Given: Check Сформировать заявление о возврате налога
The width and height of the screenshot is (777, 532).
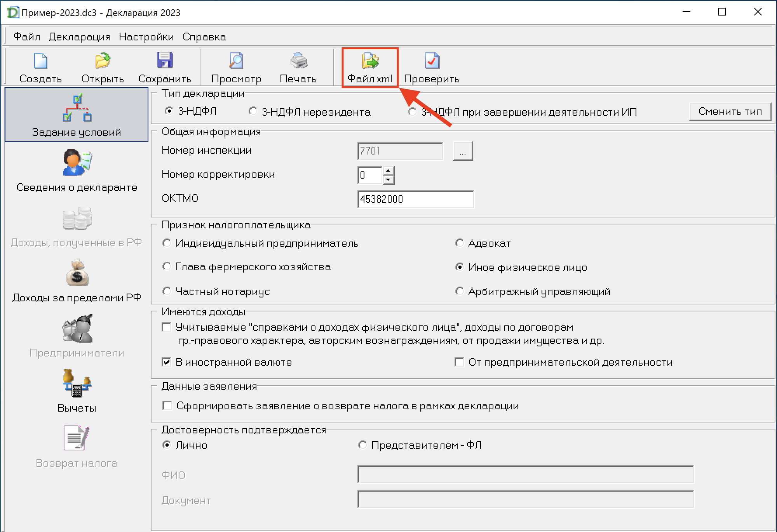Looking at the screenshot, I should [x=167, y=406].
